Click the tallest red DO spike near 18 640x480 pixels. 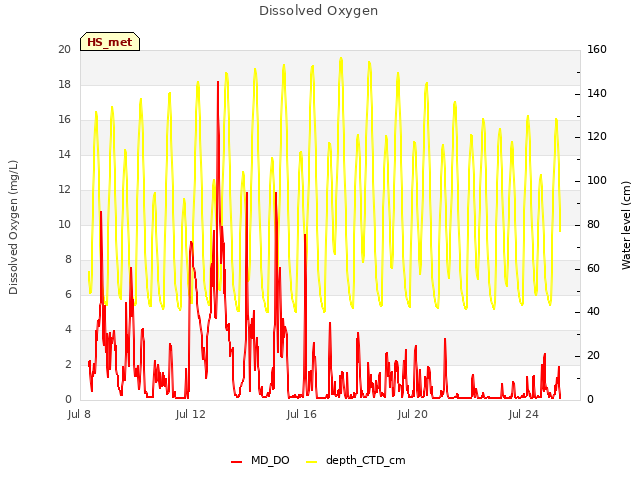tap(218, 83)
